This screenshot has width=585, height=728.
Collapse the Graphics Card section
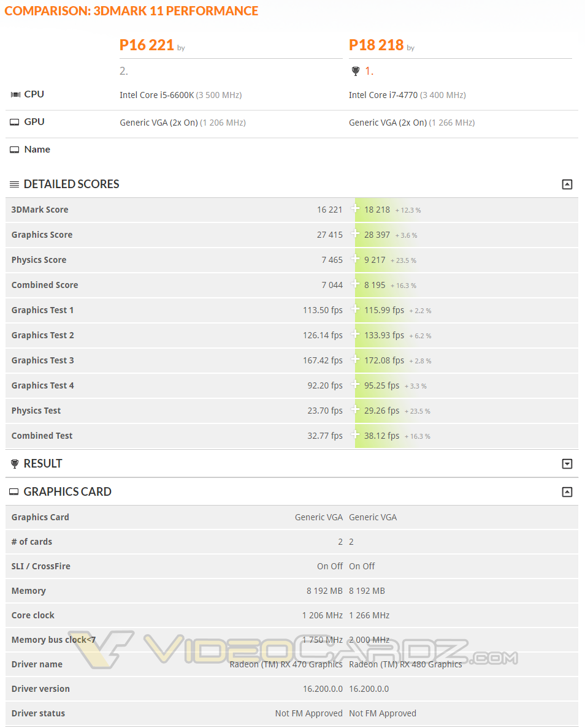(567, 492)
